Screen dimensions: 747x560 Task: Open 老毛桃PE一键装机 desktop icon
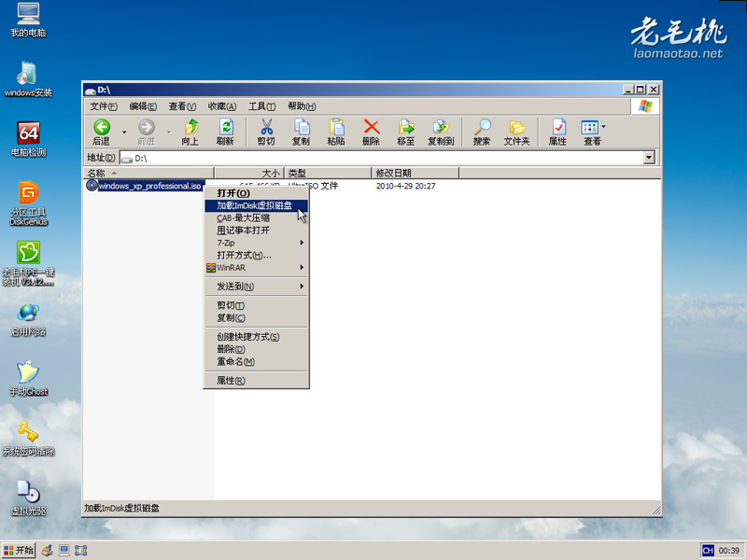[x=28, y=263]
